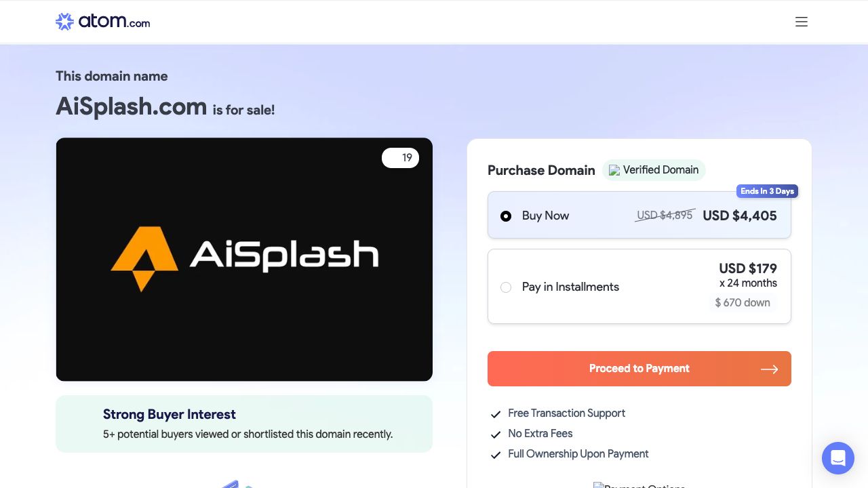Click the Strong Buyer Interest banner
The height and width of the screenshot is (488, 868).
click(x=244, y=424)
